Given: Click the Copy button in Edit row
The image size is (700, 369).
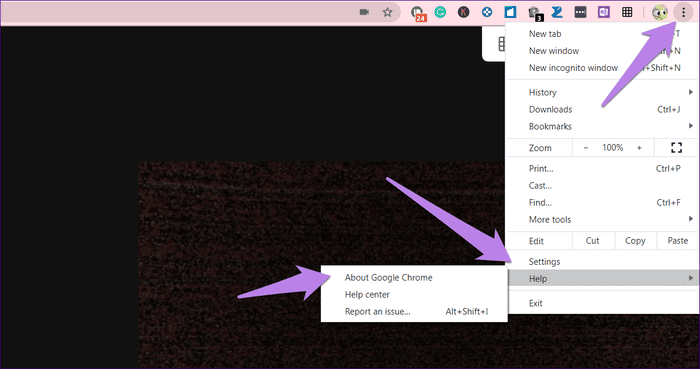Looking at the screenshot, I should pyautogui.click(x=635, y=240).
